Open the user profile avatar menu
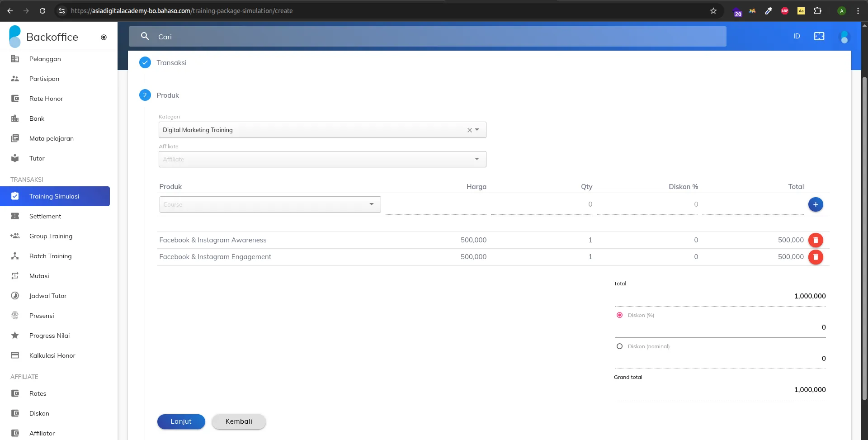 [x=843, y=37]
